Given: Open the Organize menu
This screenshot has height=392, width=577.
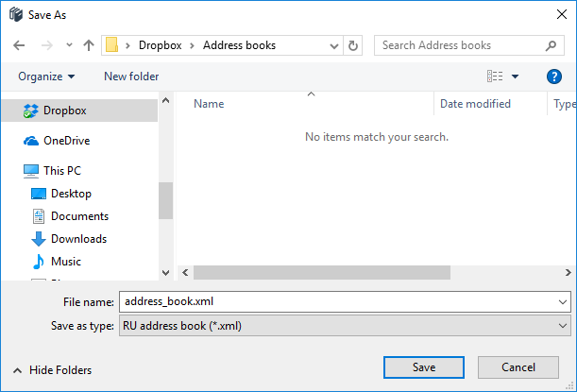Looking at the screenshot, I should [46, 77].
